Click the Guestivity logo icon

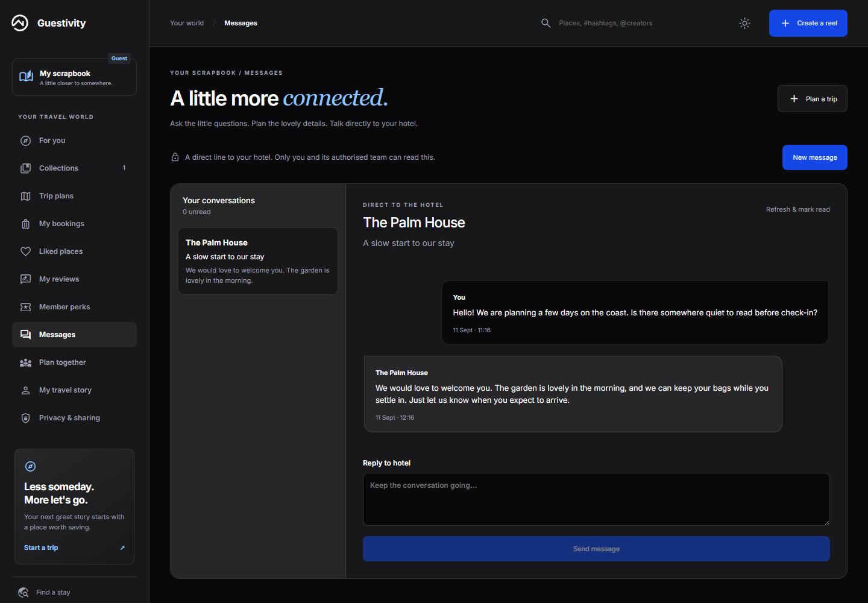click(x=20, y=23)
